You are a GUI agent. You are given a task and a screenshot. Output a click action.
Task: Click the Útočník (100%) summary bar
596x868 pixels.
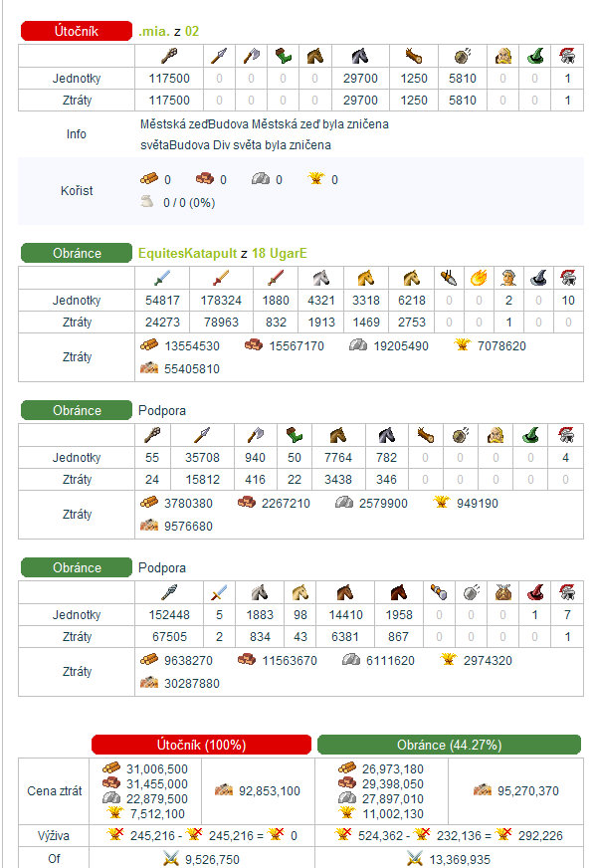tap(201, 745)
